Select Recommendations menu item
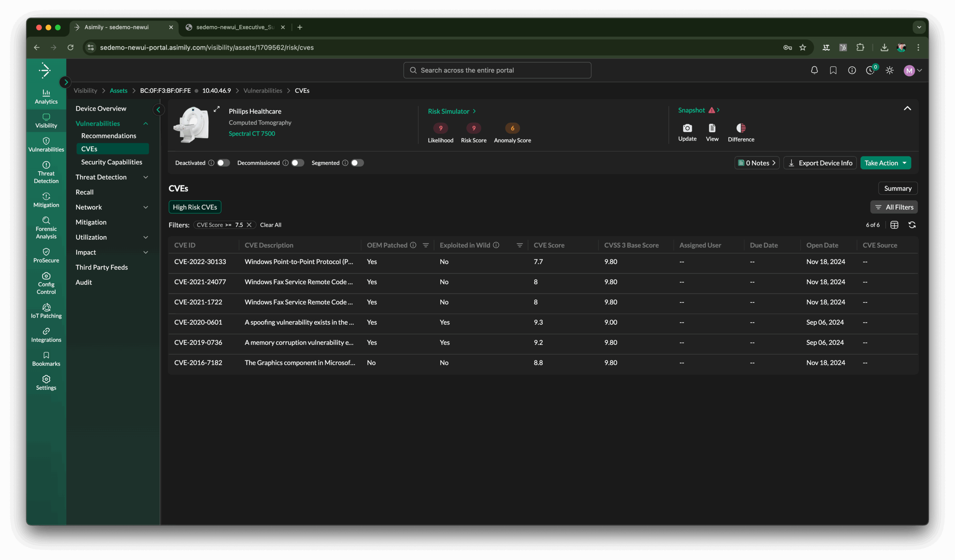This screenshot has width=955, height=560. coord(109,136)
